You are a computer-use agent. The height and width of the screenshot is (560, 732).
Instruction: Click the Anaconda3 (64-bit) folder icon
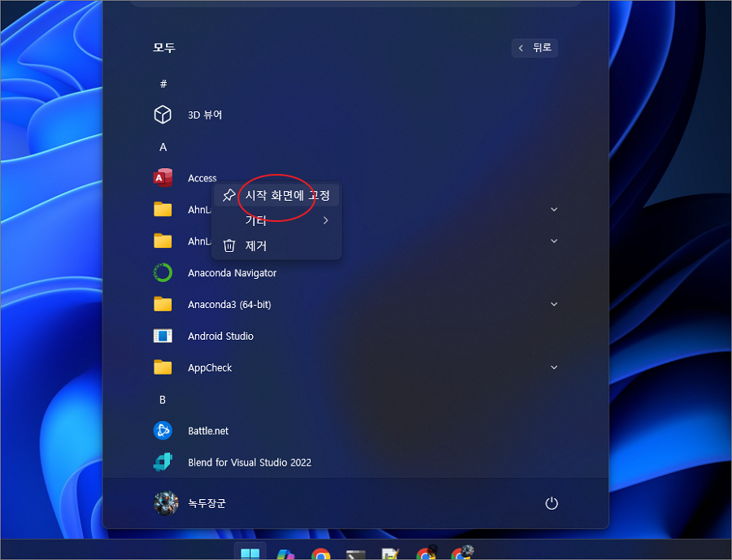pos(163,304)
